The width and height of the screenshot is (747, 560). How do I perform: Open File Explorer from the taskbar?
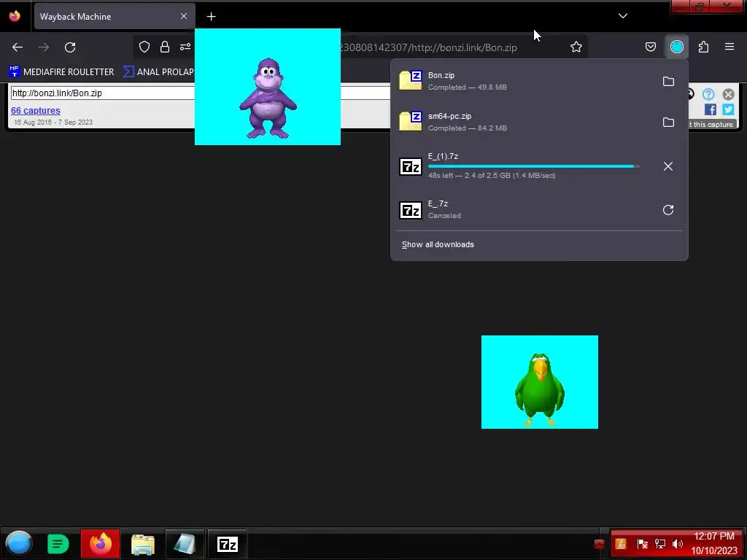click(143, 544)
